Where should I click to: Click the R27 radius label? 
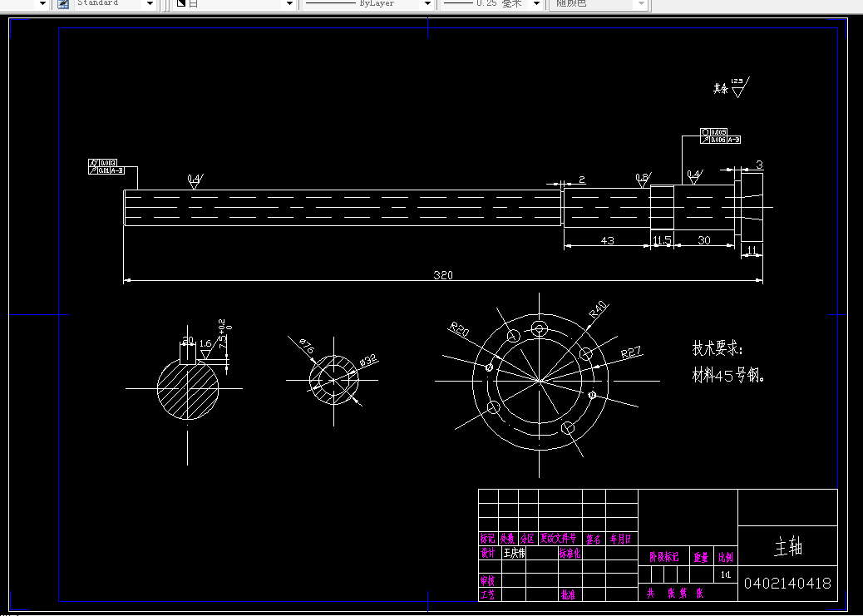632,352
